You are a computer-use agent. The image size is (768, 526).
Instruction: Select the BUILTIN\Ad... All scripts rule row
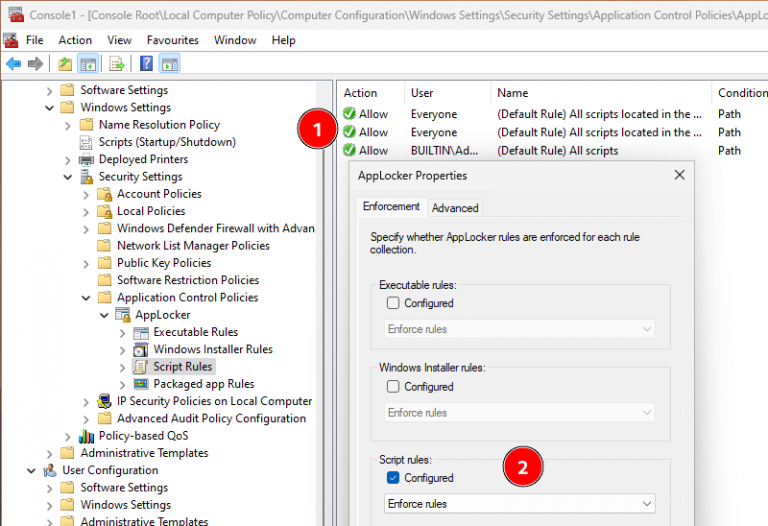(x=553, y=151)
